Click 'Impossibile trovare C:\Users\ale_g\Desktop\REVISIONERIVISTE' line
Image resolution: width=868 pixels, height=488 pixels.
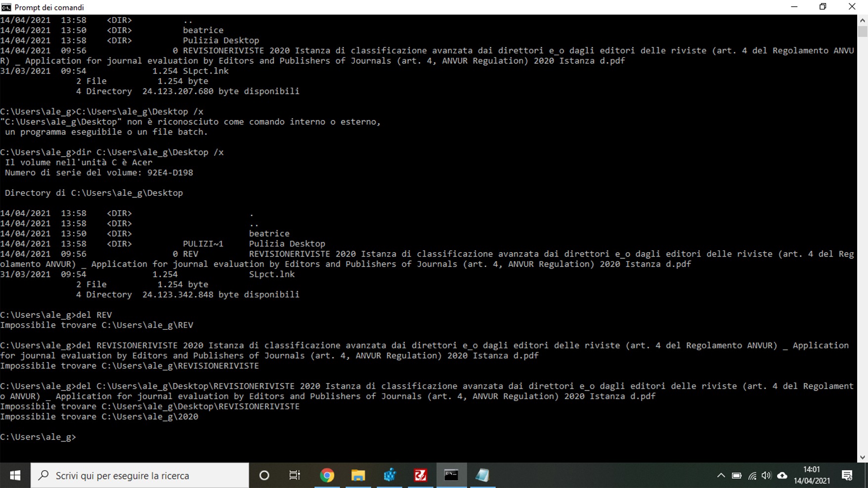coord(150,406)
